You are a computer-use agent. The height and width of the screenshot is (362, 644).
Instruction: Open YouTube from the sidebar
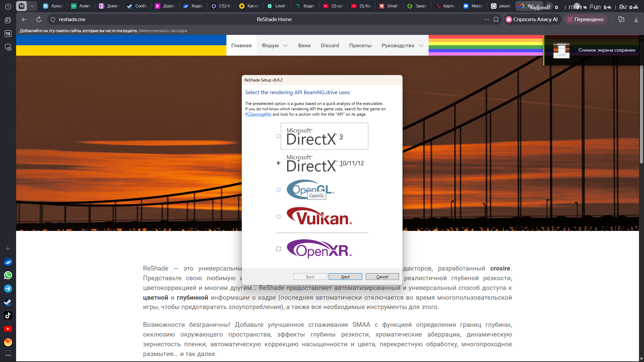8,329
